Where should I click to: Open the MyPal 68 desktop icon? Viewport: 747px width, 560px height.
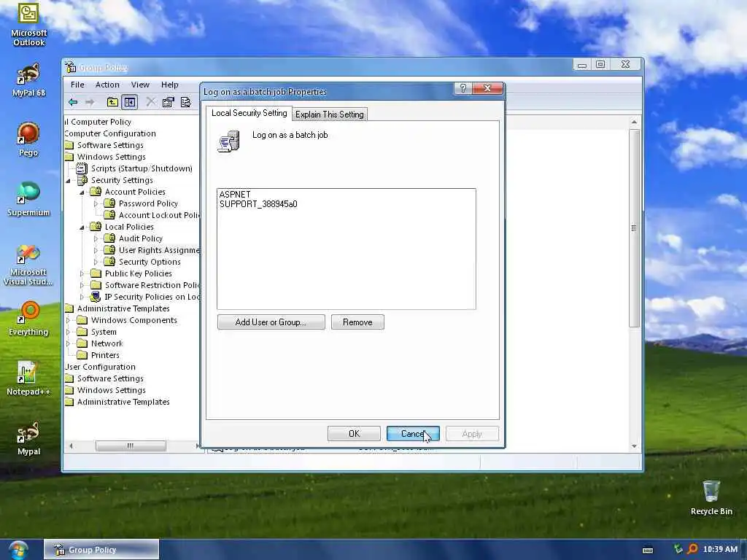[28, 80]
